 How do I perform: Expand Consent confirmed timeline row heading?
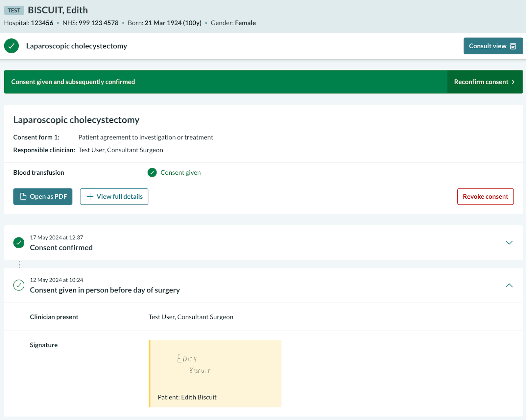[61, 248]
